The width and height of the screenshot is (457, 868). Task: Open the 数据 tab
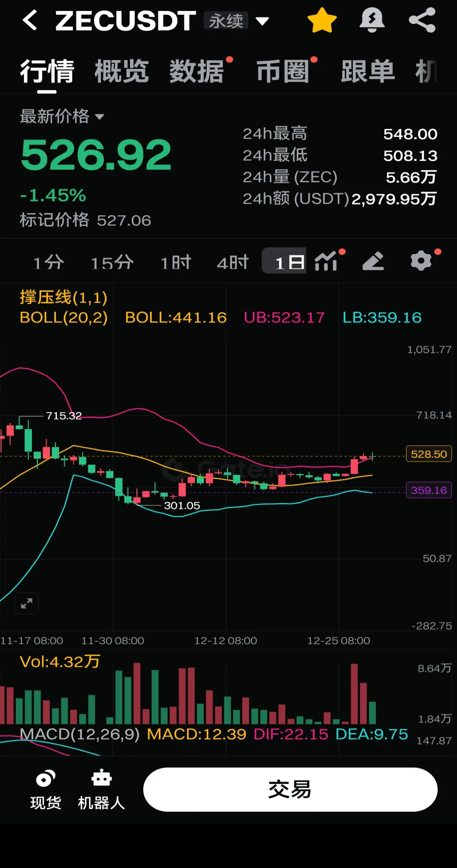pyautogui.click(x=197, y=71)
